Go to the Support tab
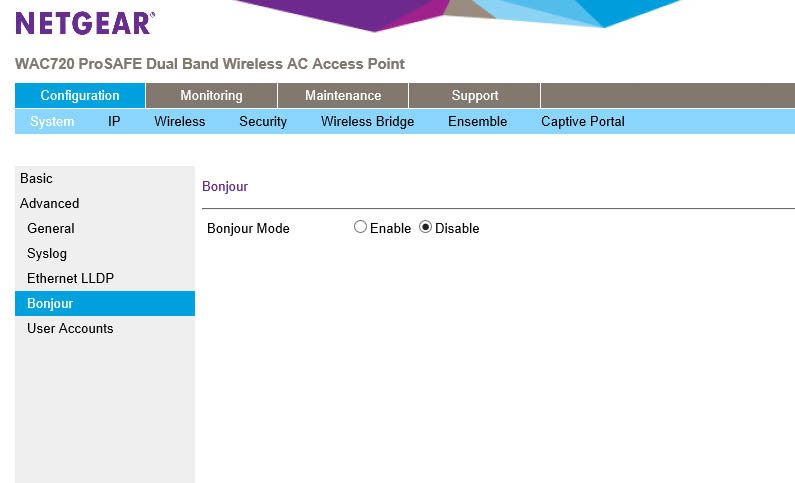795x483 pixels. coord(475,95)
